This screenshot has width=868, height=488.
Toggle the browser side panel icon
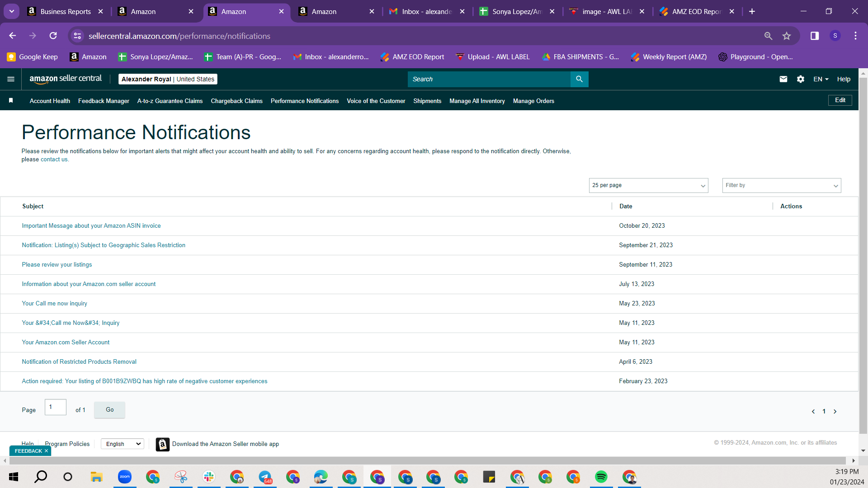click(815, 36)
